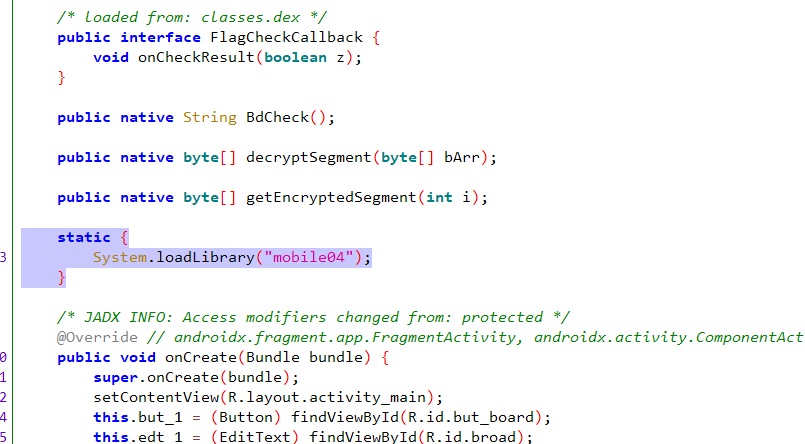This screenshot has width=805, height=444.
Task: Click the "loaded from: classes.dex" comment
Action: click(x=191, y=17)
